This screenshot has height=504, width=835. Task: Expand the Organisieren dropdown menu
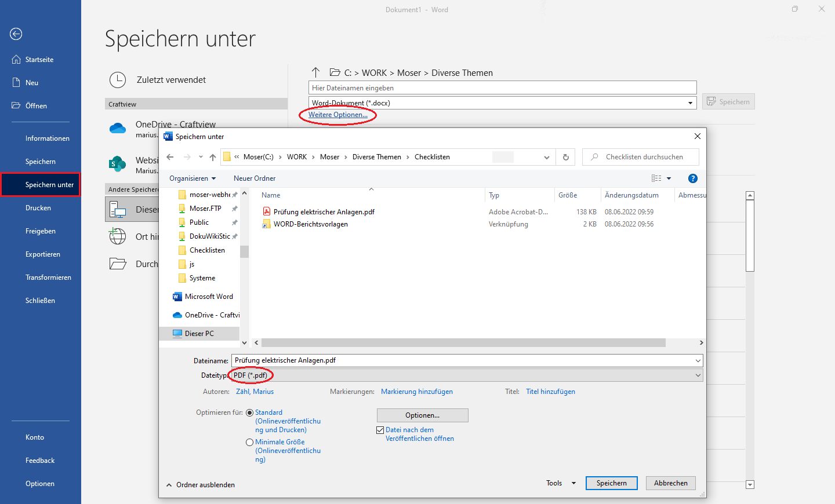click(193, 178)
